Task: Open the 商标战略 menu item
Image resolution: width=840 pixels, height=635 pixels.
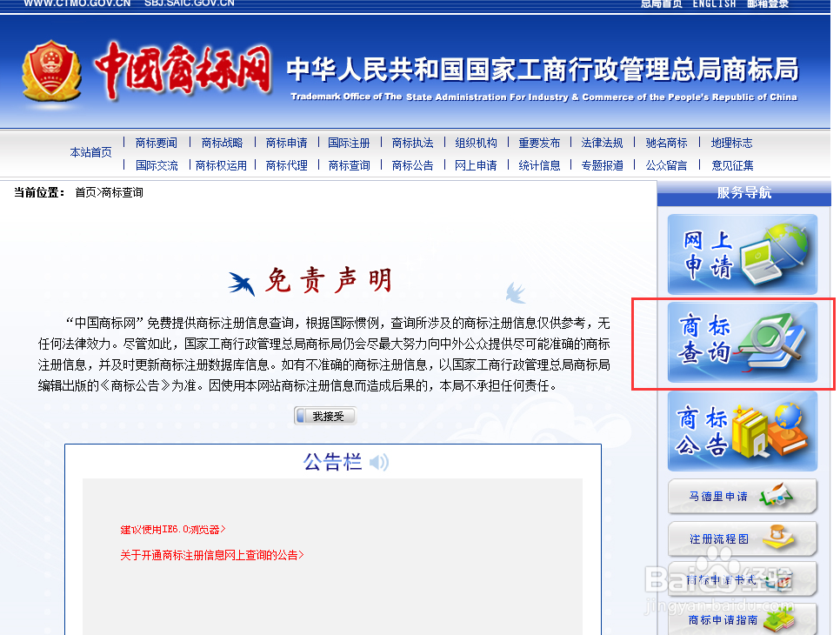Action: click(222, 143)
